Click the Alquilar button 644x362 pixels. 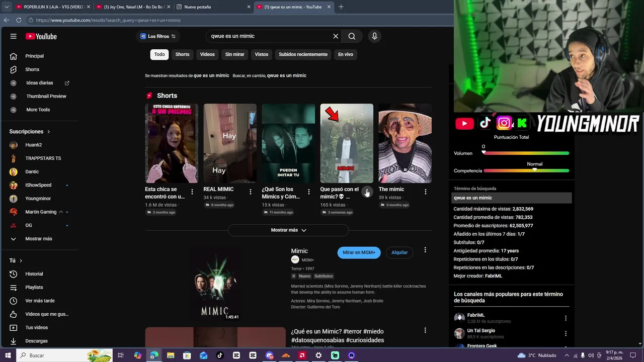399,252
